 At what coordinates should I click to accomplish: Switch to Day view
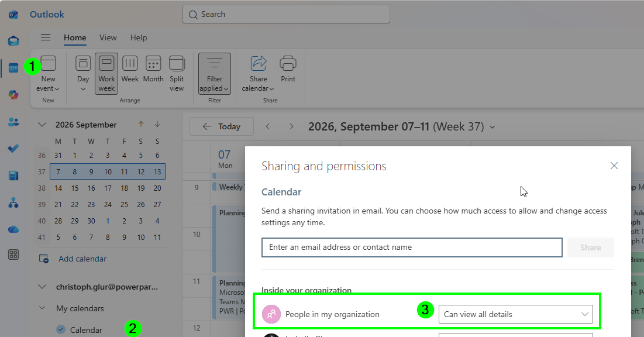[x=83, y=69]
